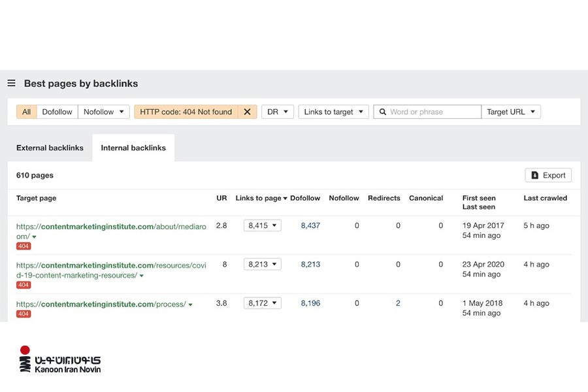588x392 pixels.
Task: Remove the HTTP code 404 filter
Action: (247, 112)
